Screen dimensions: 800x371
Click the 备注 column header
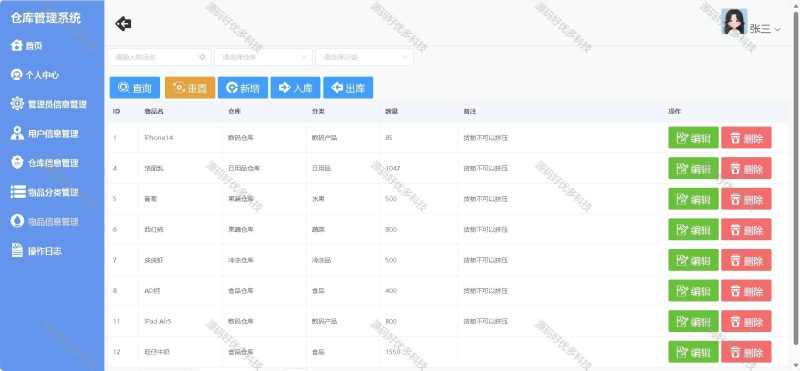469,111
